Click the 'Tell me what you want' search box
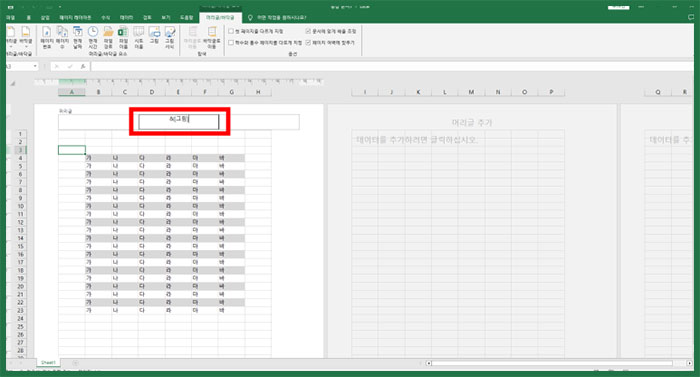 pos(282,17)
